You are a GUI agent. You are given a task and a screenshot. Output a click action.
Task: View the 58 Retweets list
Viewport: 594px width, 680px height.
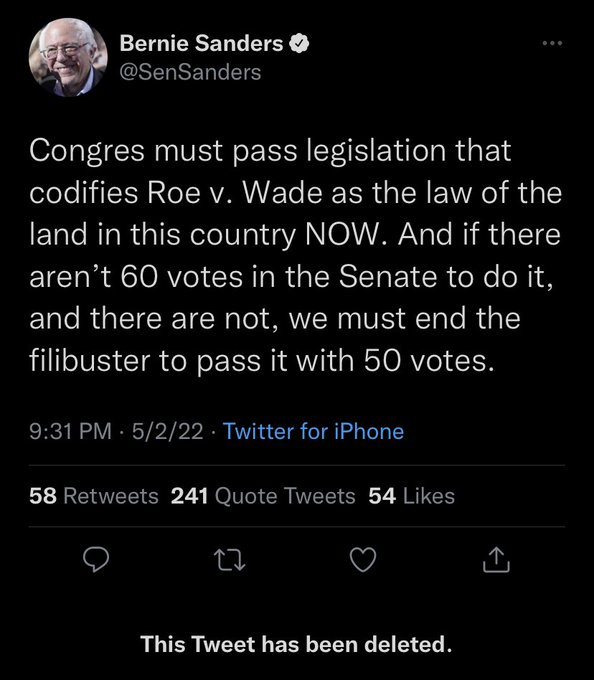[94, 496]
